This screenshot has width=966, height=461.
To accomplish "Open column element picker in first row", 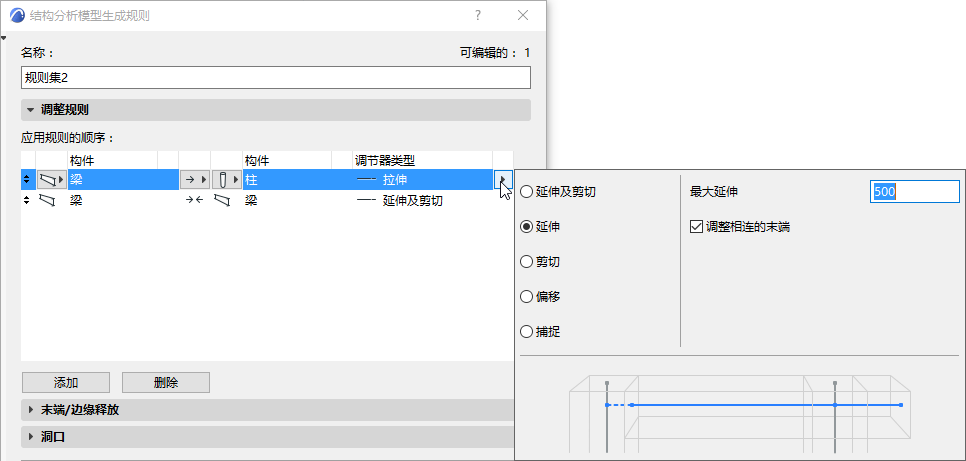I will pos(227,180).
